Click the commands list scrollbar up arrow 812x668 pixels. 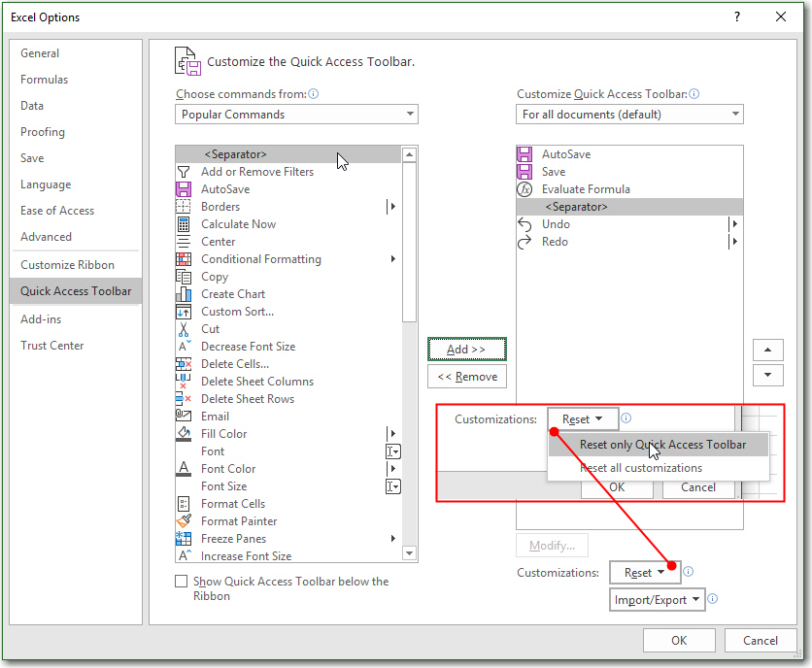click(x=409, y=154)
